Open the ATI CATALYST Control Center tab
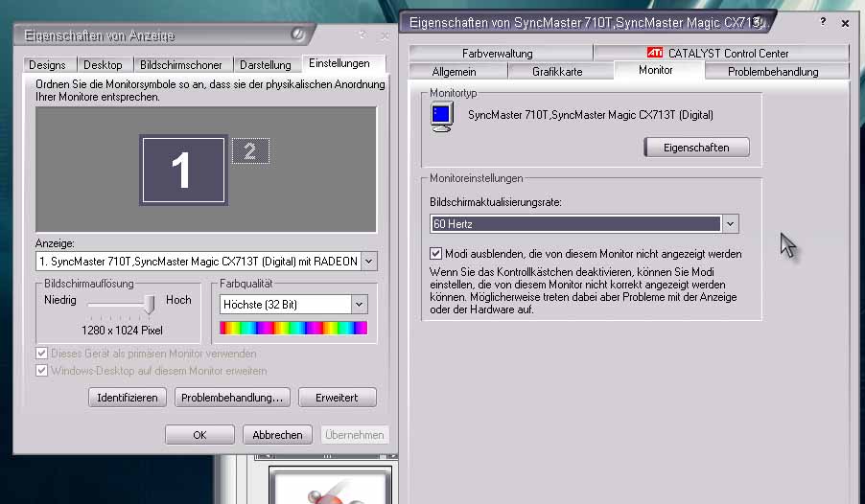The image size is (865, 504). tap(720, 53)
